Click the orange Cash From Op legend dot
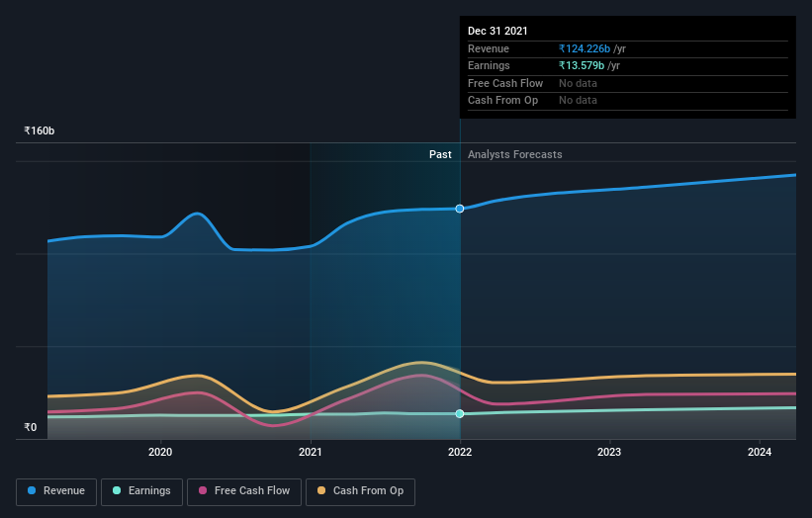This screenshot has width=812, height=518. tap(321, 490)
